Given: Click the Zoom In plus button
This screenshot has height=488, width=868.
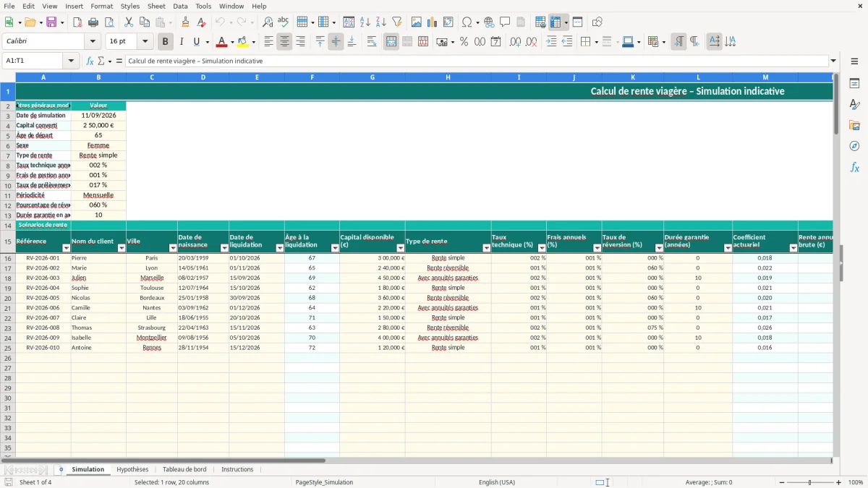Looking at the screenshot, I should (839, 482).
